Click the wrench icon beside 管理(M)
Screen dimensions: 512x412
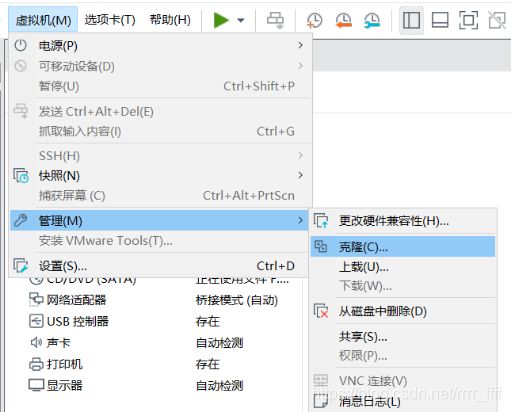(20, 220)
